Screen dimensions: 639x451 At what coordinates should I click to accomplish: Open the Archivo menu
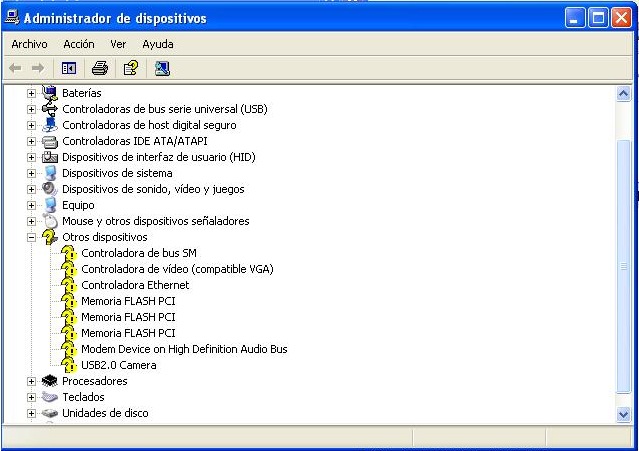click(x=29, y=44)
